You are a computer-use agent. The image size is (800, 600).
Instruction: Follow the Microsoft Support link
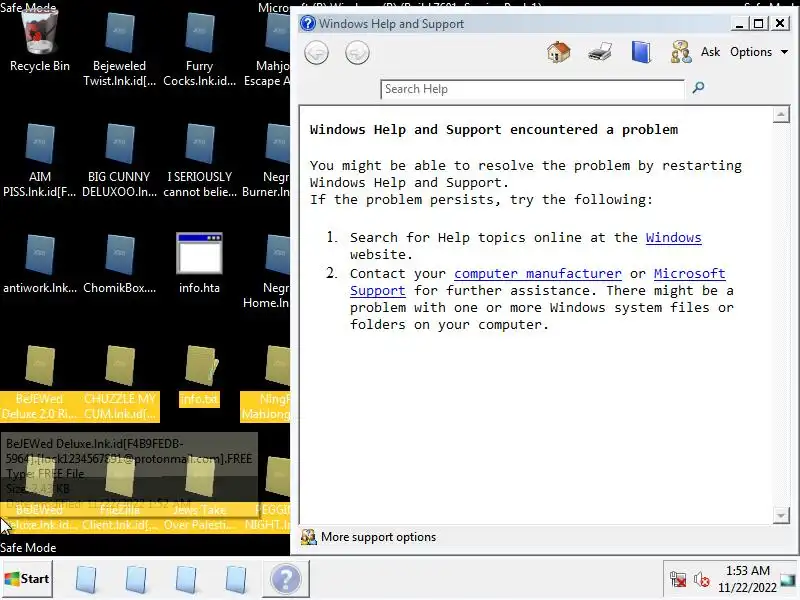pos(689,274)
